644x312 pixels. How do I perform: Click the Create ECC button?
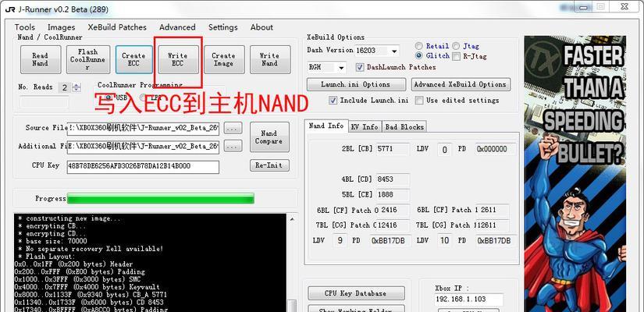point(134,59)
